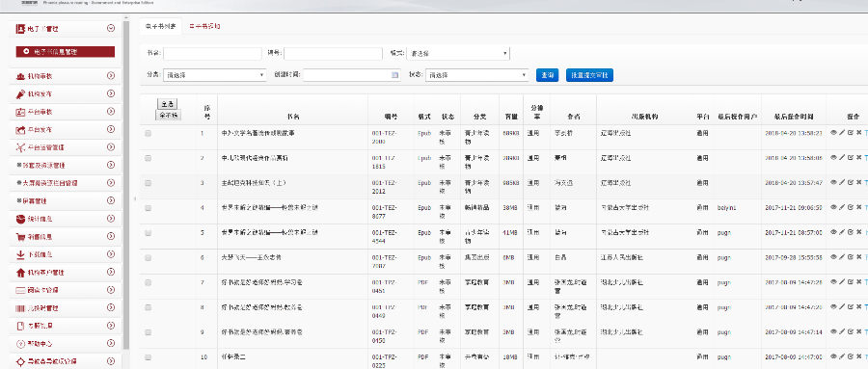The width and height of the screenshot is (868, 369).
Task: Expand the 机构审核 section chevron
Action: click(110, 76)
